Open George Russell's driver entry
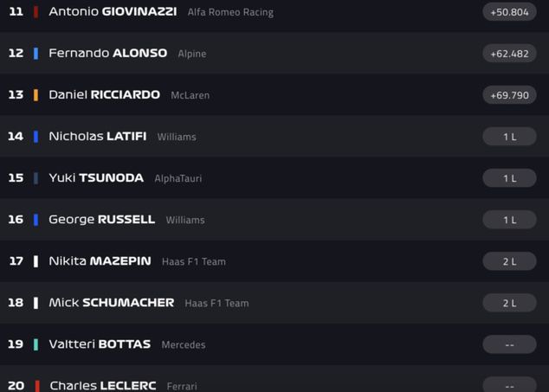This screenshot has height=392, width=549. 101,220
